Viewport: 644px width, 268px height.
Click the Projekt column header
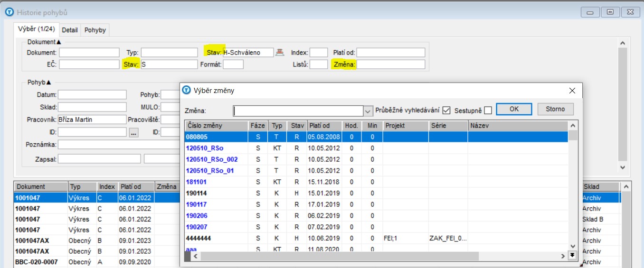pos(406,126)
